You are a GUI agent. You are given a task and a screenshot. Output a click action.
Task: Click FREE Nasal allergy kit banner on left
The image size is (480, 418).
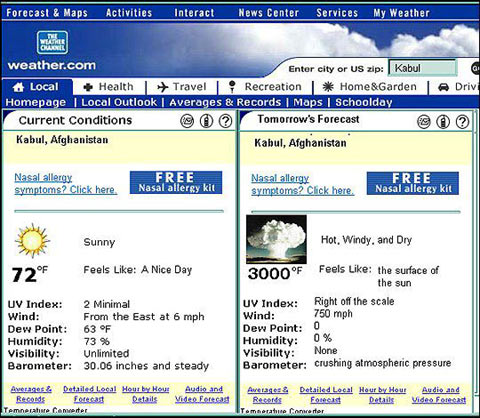176,182
